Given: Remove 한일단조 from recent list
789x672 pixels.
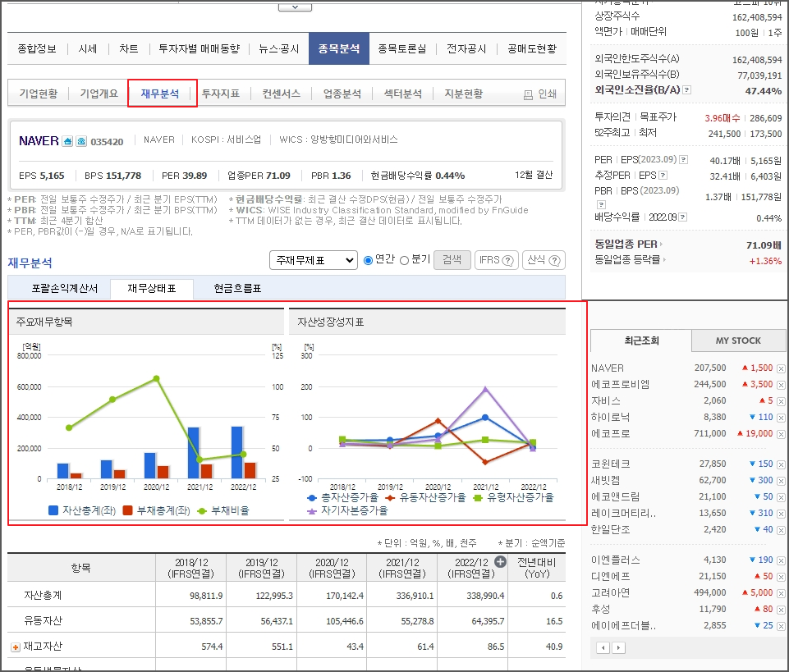Looking at the screenshot, I should 781,530.
